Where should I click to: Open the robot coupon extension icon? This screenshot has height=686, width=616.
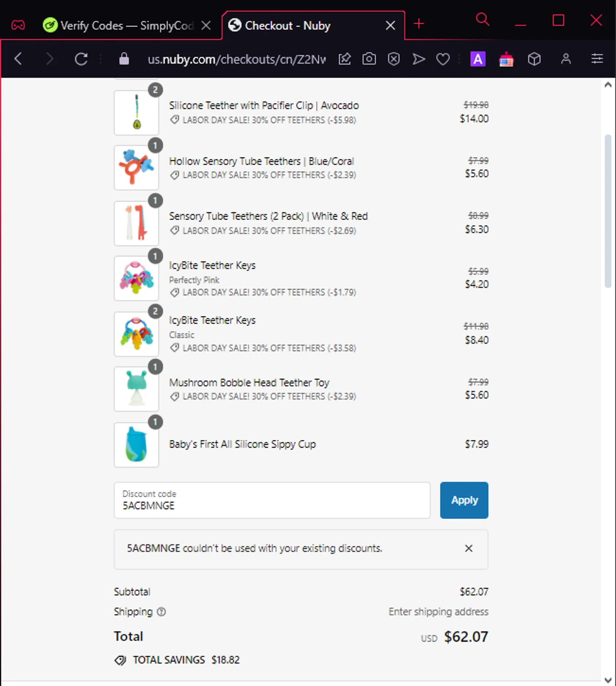click(x=506, y=59)
